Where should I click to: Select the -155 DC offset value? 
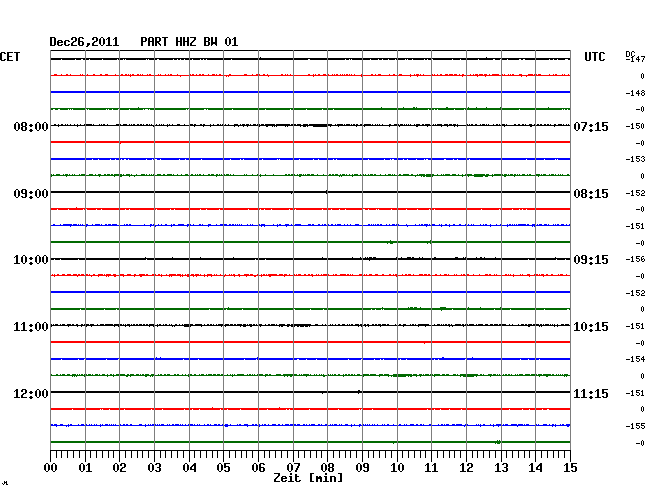tap(636, 426)
